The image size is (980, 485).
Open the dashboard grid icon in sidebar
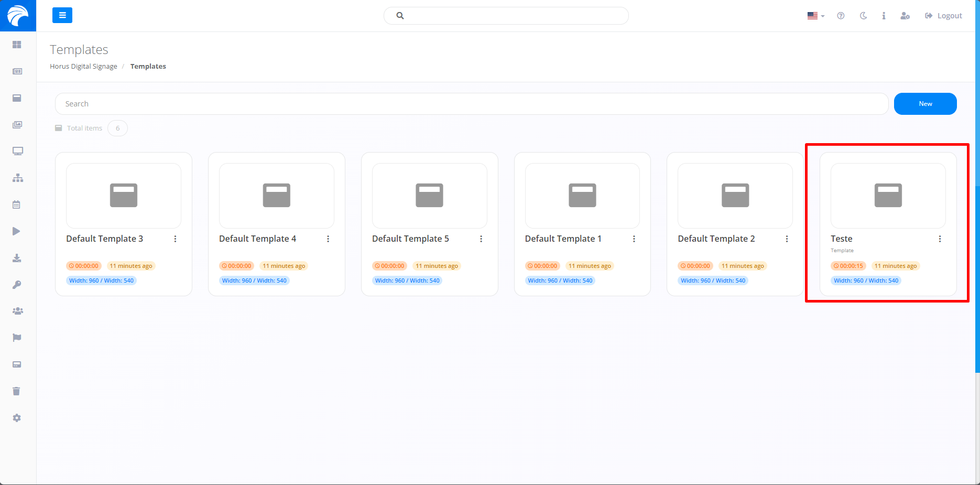[17, 45]
